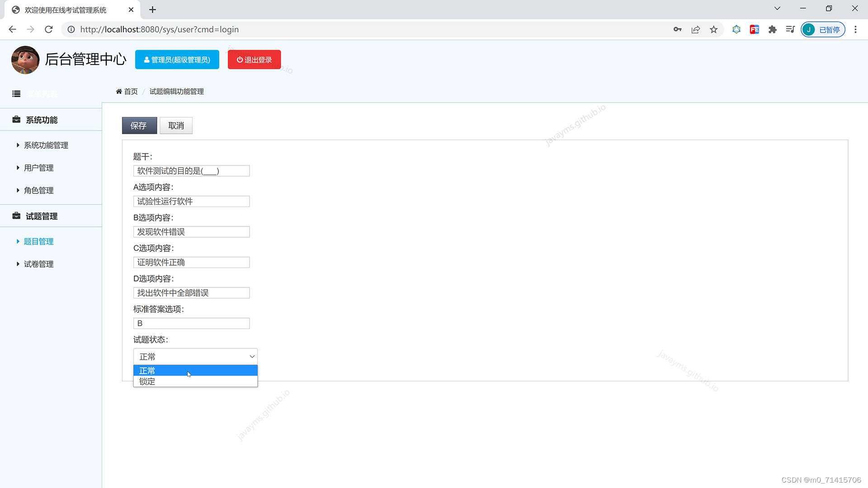Click the 取消 button
The height and width of the screenshot is (488, 868).
tap(176, 125)
